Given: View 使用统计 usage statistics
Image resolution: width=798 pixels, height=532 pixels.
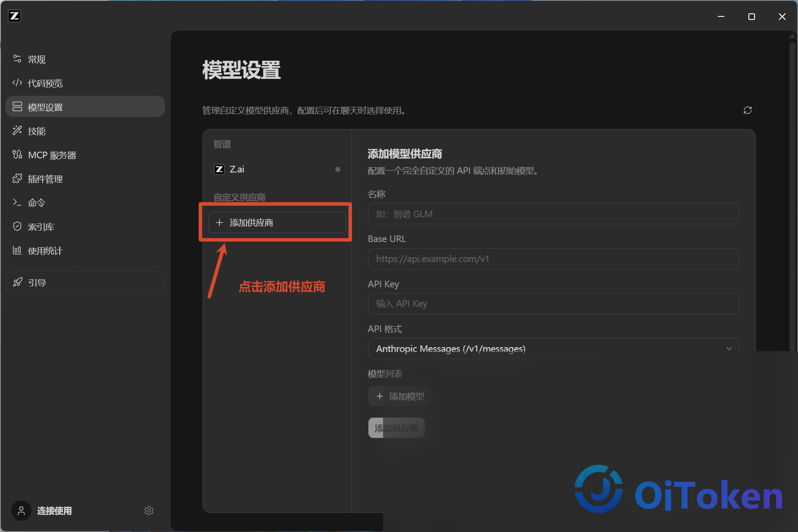Looking at the screenshot, I should [85, 250].
